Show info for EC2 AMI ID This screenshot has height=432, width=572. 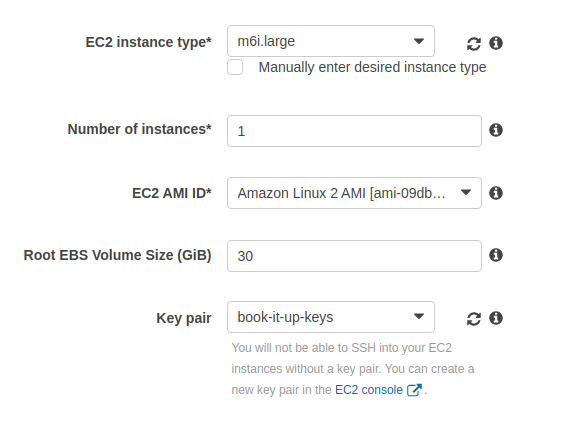[x=496, y=193]
